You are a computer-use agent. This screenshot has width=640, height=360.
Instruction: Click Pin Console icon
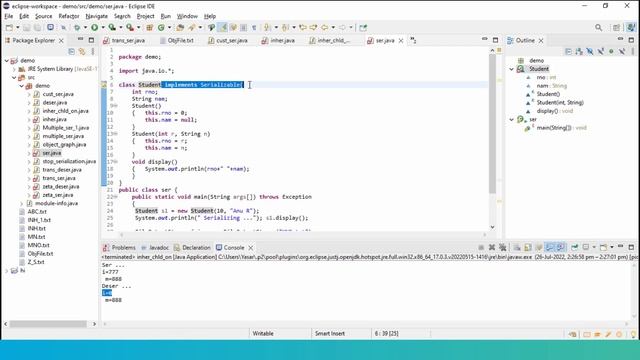pos(575,247)
